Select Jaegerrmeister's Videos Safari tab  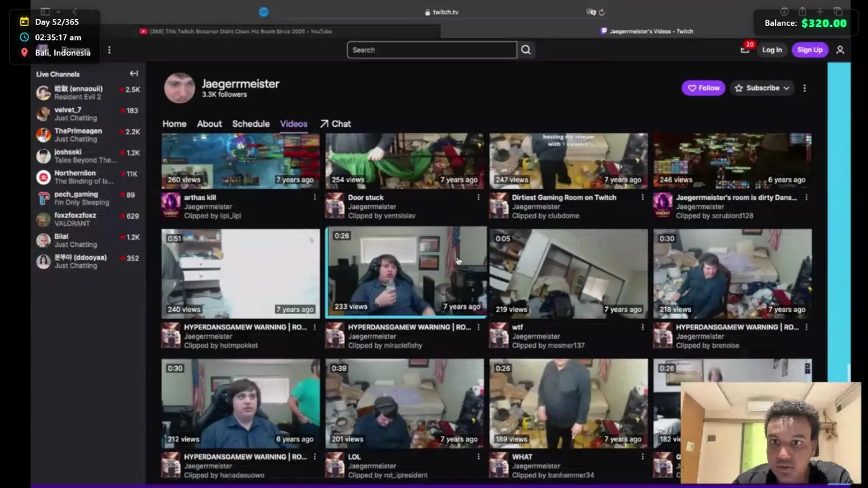click(x=646, y=31)
